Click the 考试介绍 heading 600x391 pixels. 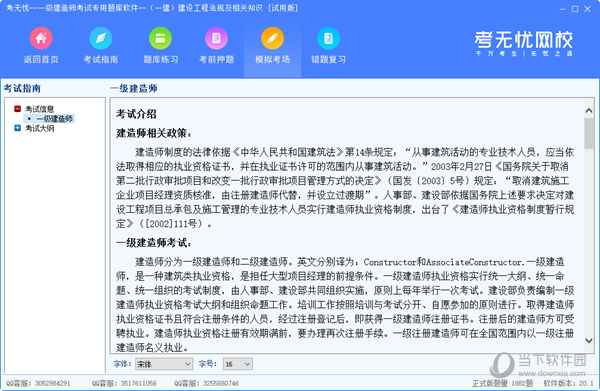pos(136,114)
